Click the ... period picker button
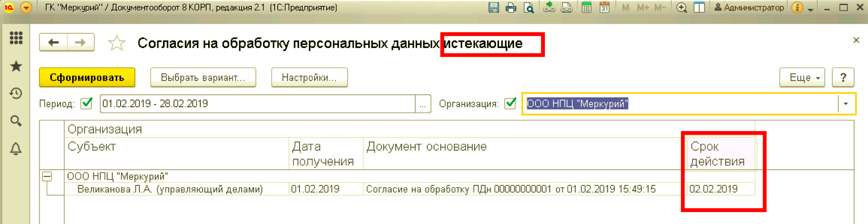Screen dimensions: 868x224 (423, 104)
